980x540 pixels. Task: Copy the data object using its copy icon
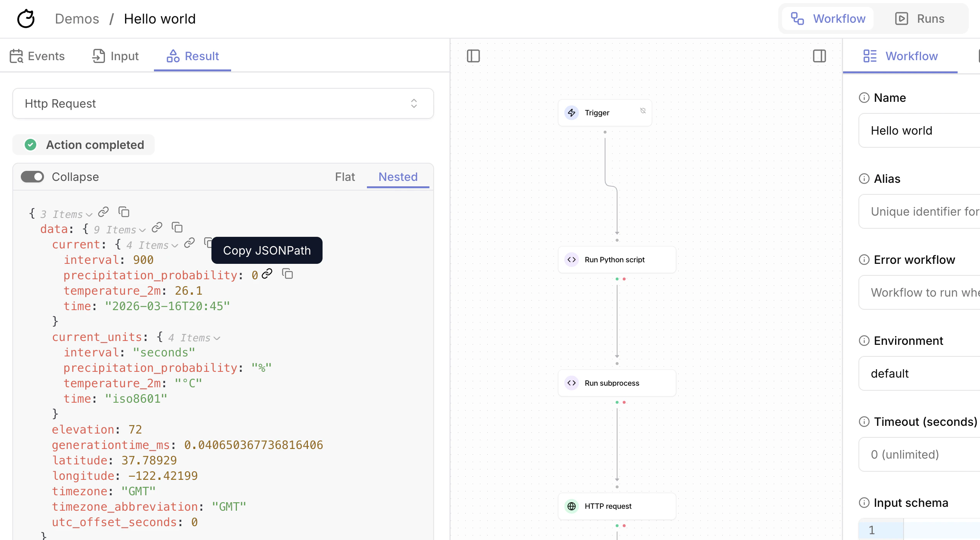point(177,228)
